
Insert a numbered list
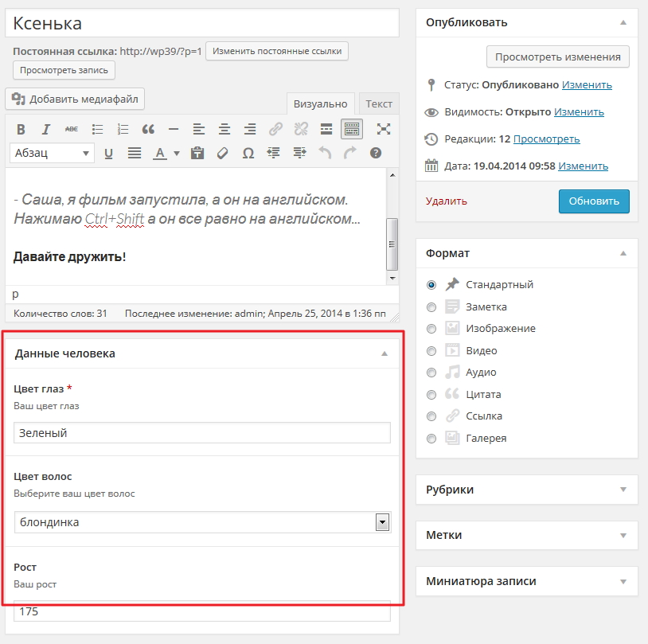tap(123, 130)
